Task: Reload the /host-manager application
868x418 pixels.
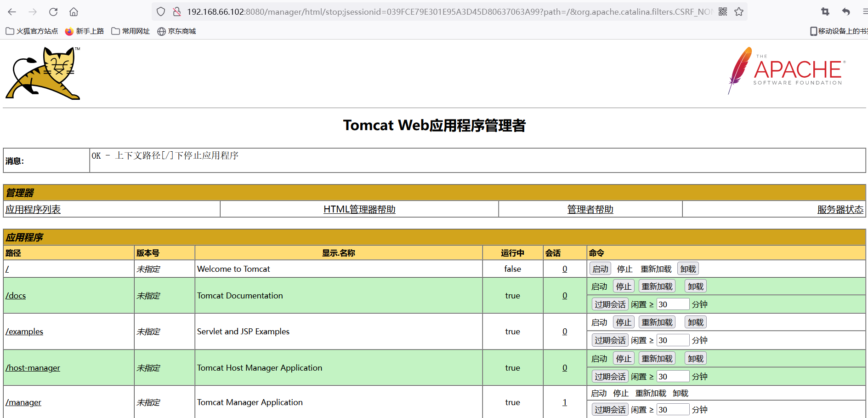Action: (x=657, y=359)
